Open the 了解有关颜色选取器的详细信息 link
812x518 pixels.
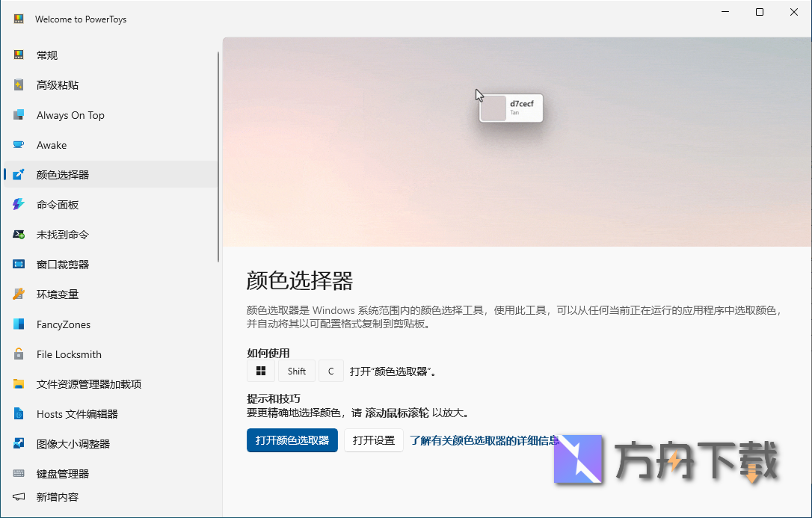pos(483,440)
